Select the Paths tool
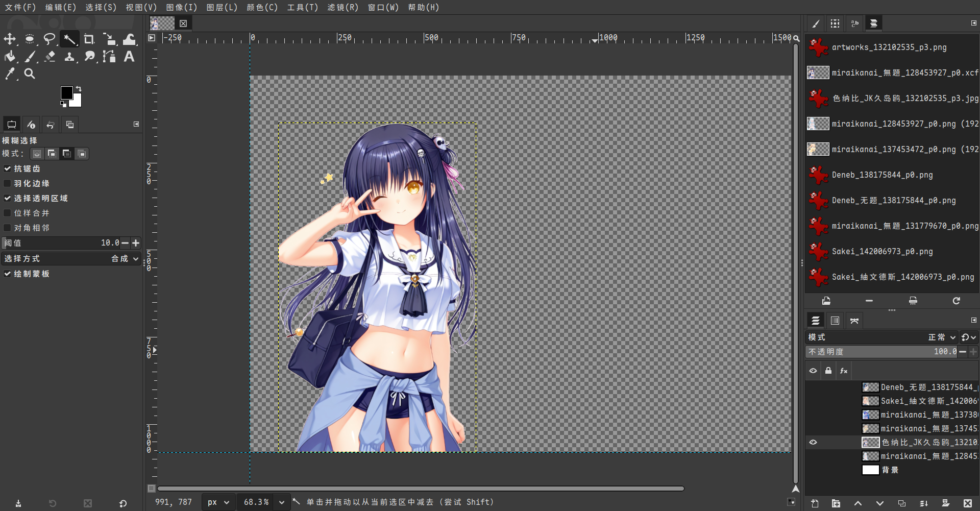980x511 pixels. click(109, 57)
